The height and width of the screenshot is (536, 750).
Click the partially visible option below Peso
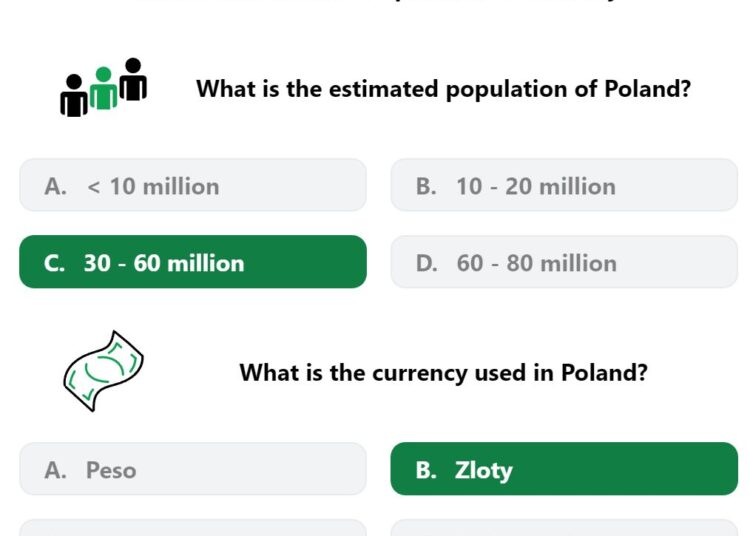pyautogui.click(x=193, y=528)
